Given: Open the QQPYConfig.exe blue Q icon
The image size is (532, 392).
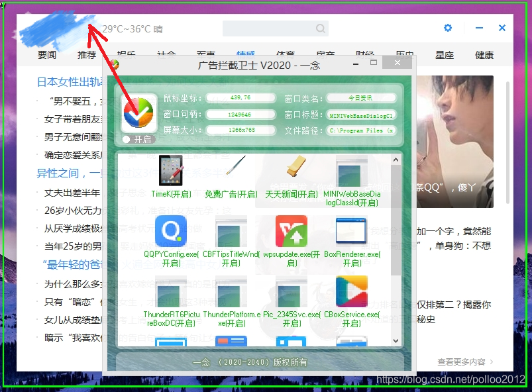Looking at the screenshot, I should click(x=171, y=232).
